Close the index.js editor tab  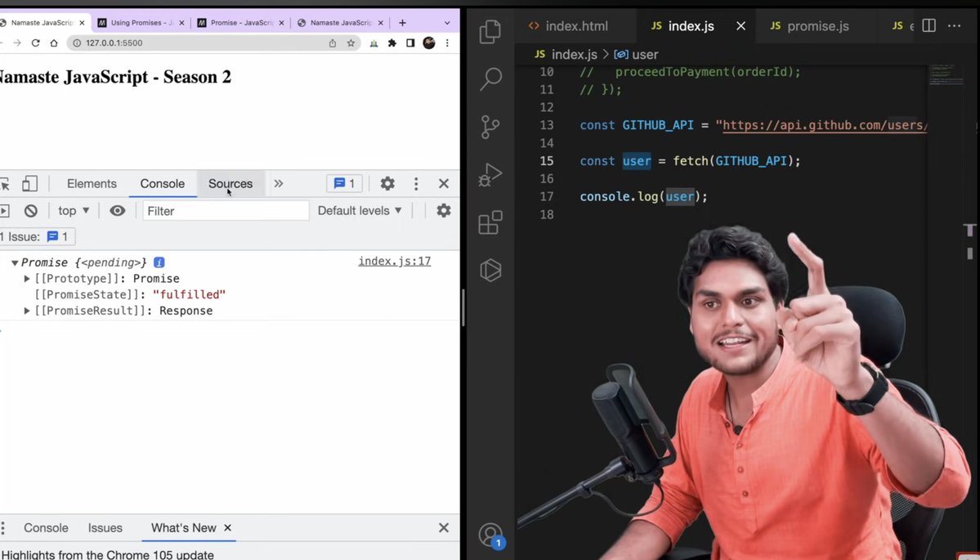[741, 26]
